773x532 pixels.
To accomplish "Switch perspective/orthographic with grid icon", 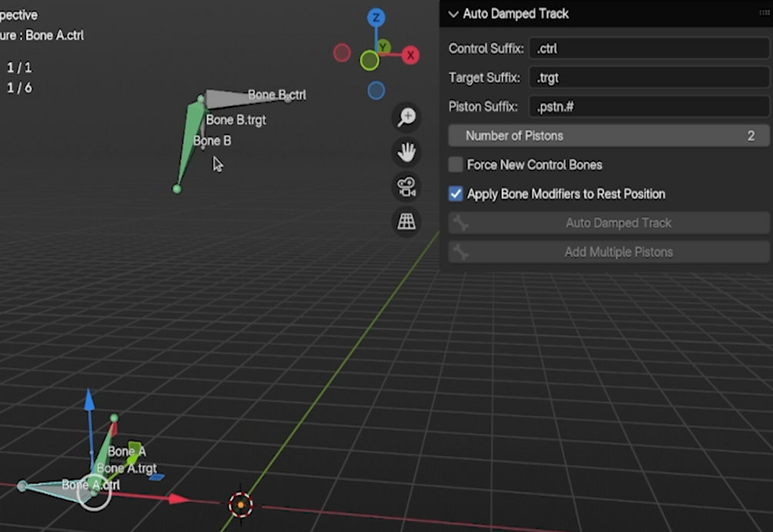I will 407,221.
